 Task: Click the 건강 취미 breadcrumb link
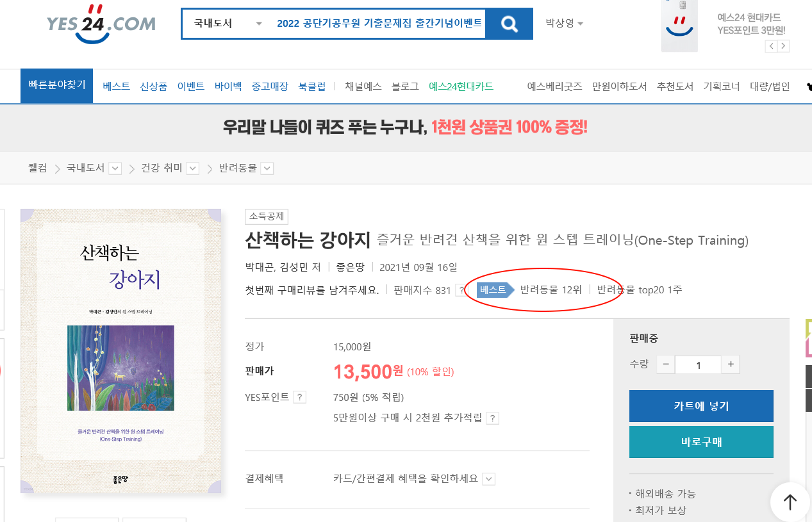click(x=162, y=168)
